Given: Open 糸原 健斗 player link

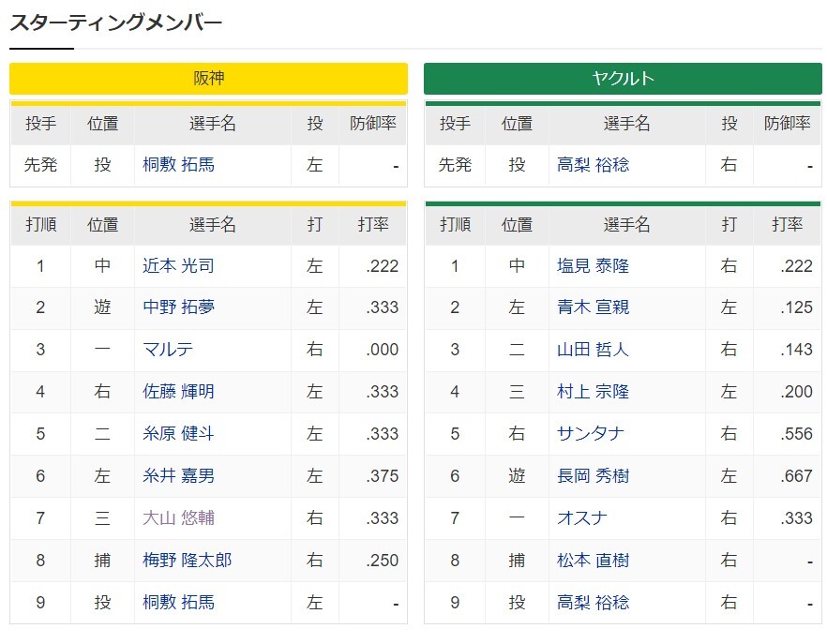Looking at the screenshot, I should (178, 434).
